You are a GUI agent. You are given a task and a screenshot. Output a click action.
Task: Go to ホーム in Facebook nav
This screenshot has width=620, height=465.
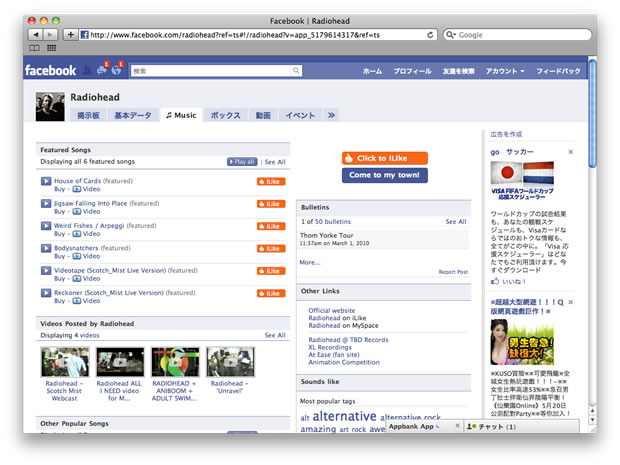click(372, 71)
